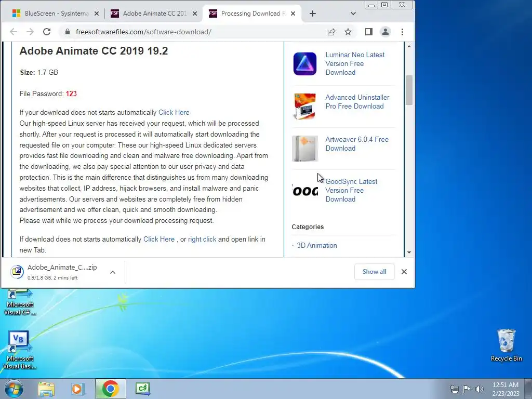Open the Recycle Bin on desktop
This screenshot has height=399, width=532.
click(x=506, y=345)
